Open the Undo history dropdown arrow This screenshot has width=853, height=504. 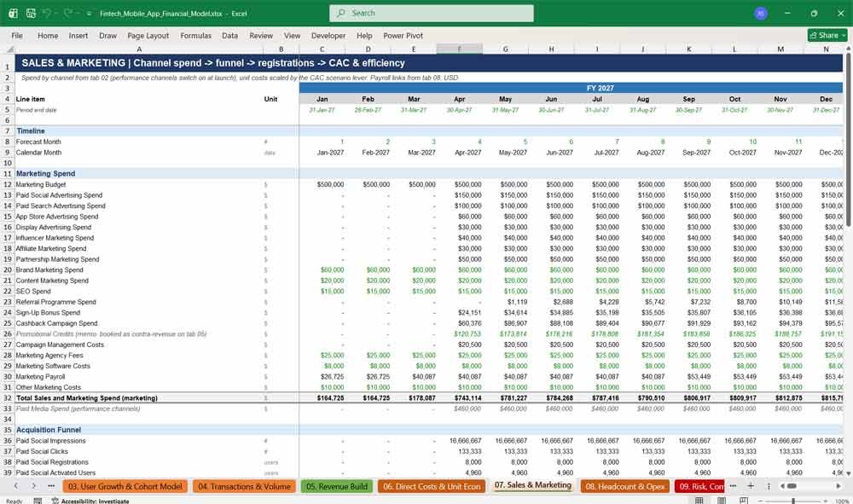[x=56, y=14]
